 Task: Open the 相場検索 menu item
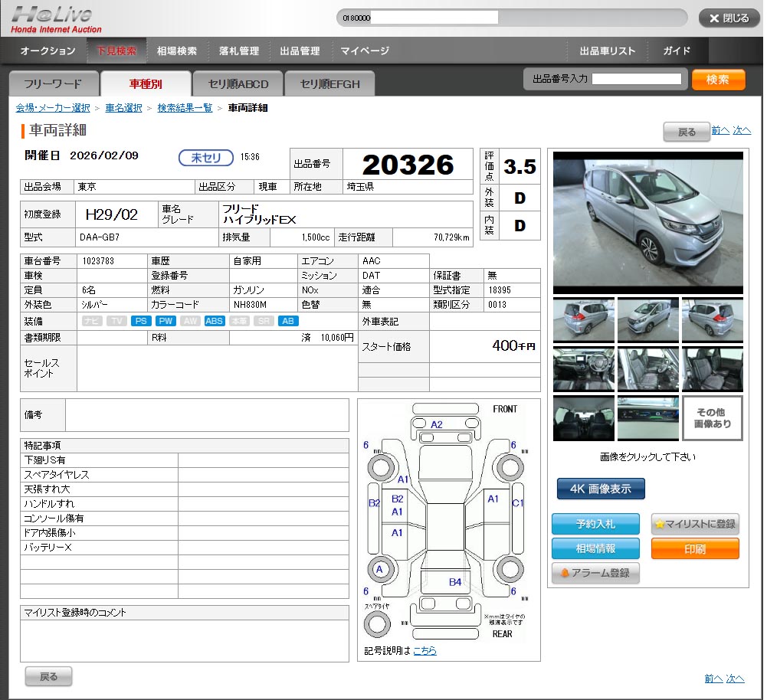click(x=177, y=51)
